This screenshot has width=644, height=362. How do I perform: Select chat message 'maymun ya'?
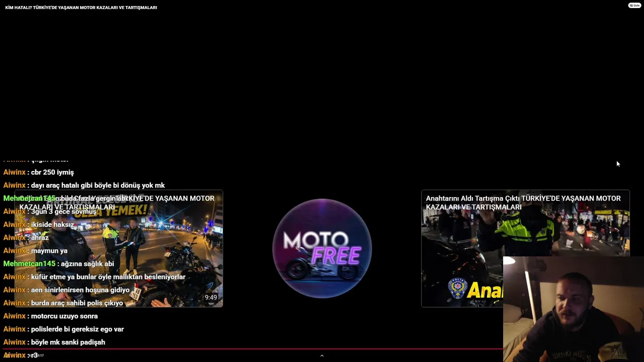(49, 251)
